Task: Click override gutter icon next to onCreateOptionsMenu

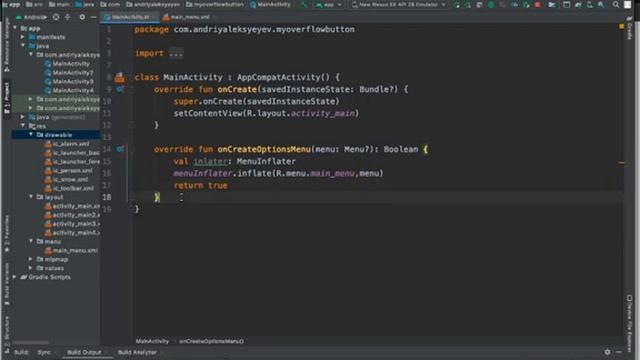Action: (x=120, y=149)
